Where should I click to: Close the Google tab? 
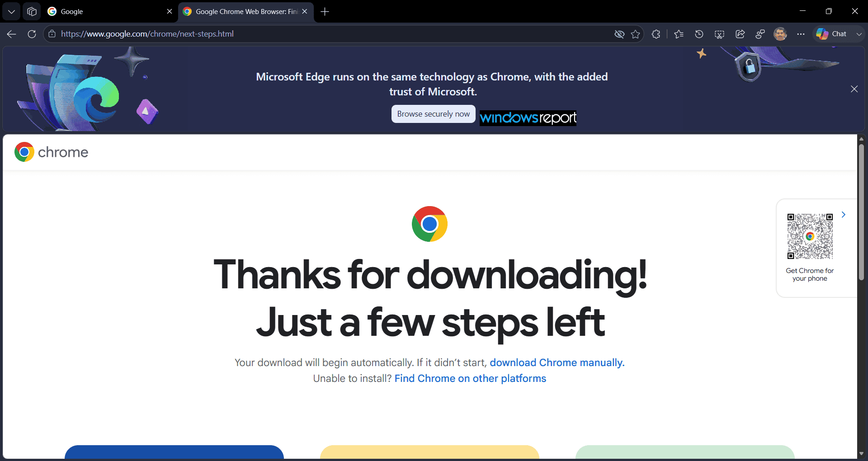click(170, 11)
